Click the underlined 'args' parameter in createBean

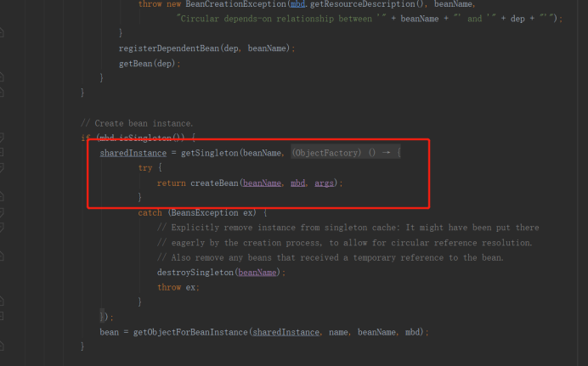click(x=324, y=183)
